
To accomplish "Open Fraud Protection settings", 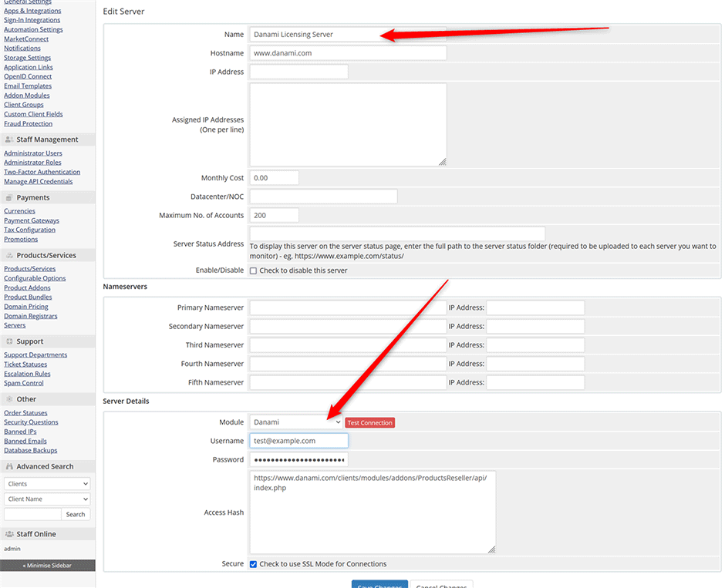I will [29, 123].
